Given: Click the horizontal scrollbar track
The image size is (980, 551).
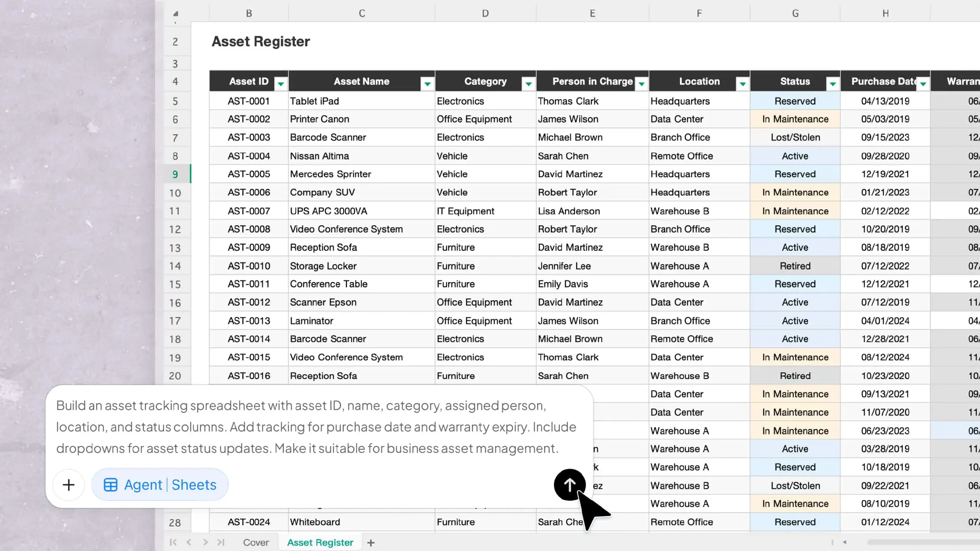Looking at the screenshot, I should click(x=923, y=542).
